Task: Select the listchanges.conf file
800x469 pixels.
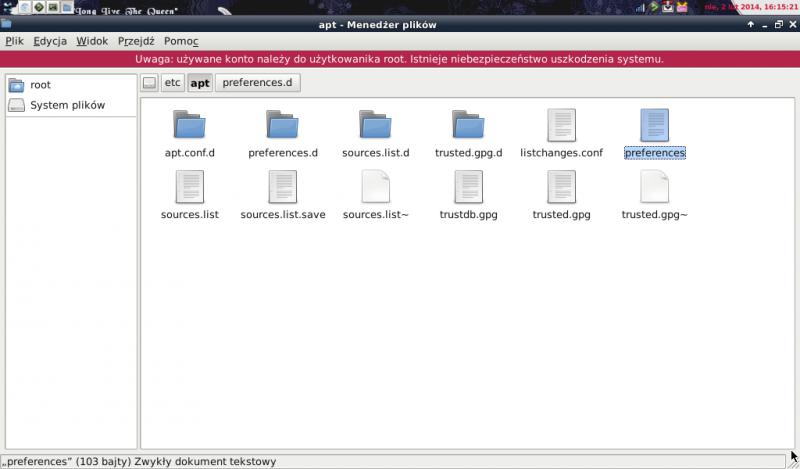Action: point(561,126)
